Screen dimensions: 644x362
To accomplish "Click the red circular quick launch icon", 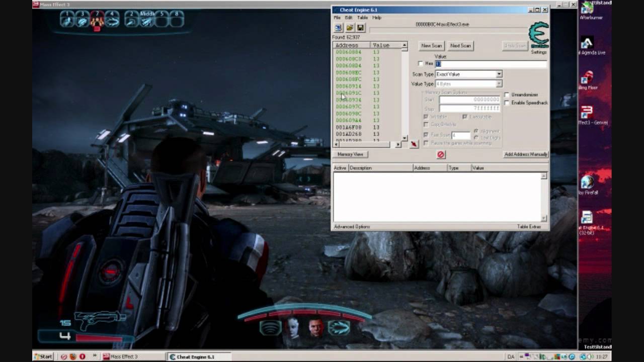I will pos(82,356).
